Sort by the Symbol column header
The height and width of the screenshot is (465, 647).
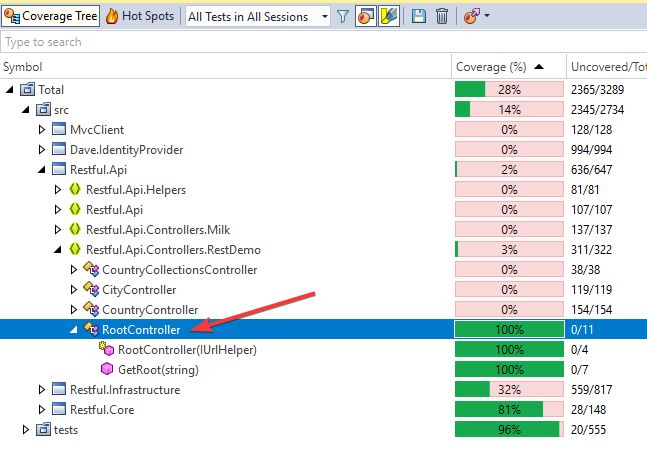coord(226,66)
